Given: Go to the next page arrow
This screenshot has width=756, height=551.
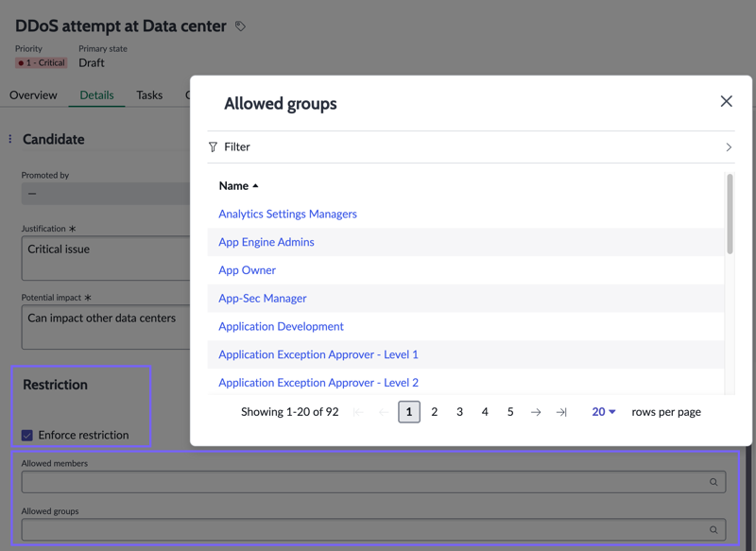Looking at the screenshot, I should click(x=536, y=412).
